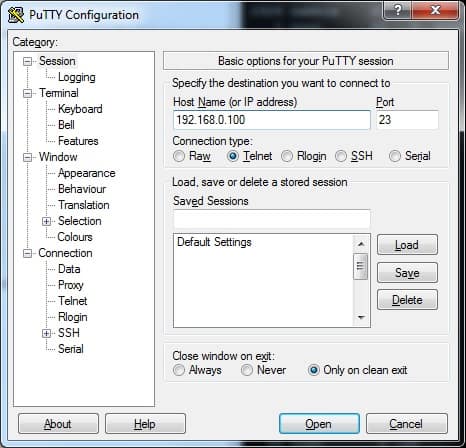Image resolution: width=466 pixels, height=448 pixels.
Task: Click the question mark help button
Action: (398, 11)
